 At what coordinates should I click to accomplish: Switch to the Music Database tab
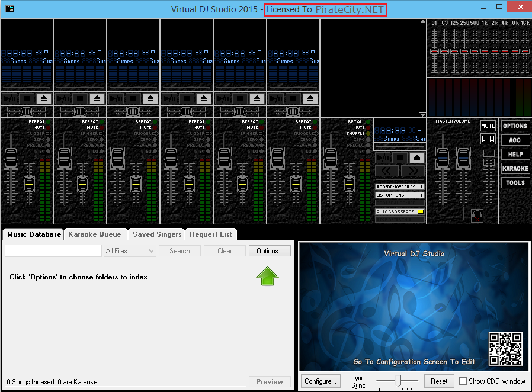pyautogui.click(x=34, y=234)
